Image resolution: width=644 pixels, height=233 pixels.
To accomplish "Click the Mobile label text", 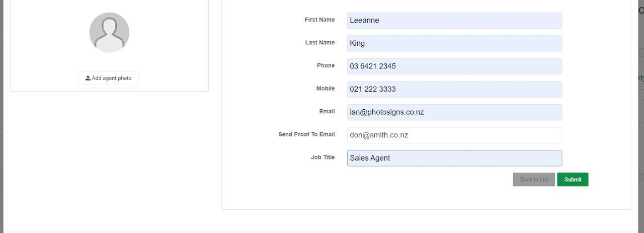I will click(x=326, y=89).
